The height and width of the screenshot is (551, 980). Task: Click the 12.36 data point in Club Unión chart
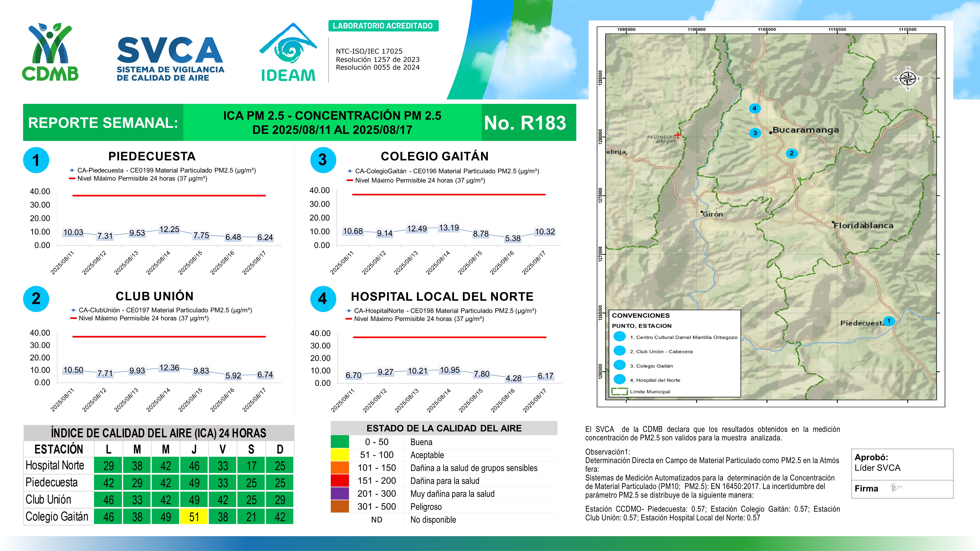tap(169, 368)
